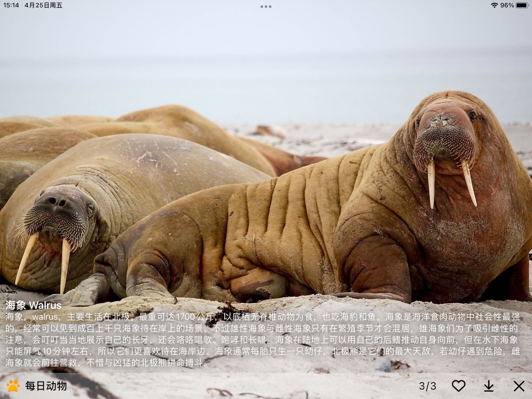532x399 pixels.
Task: Tap the Wi-Fi status icon
Action: [x=494, y=5]
